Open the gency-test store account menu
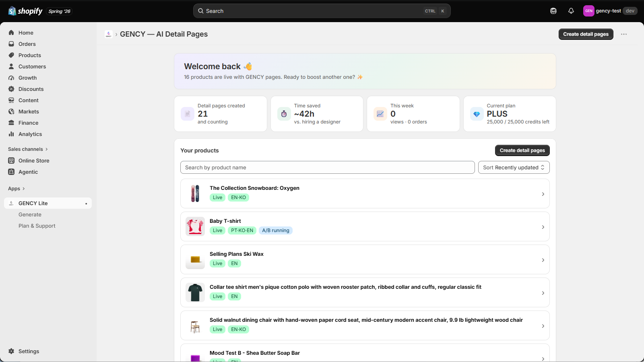644x362 pixels. pyautogui.click(x=610, y=11)
